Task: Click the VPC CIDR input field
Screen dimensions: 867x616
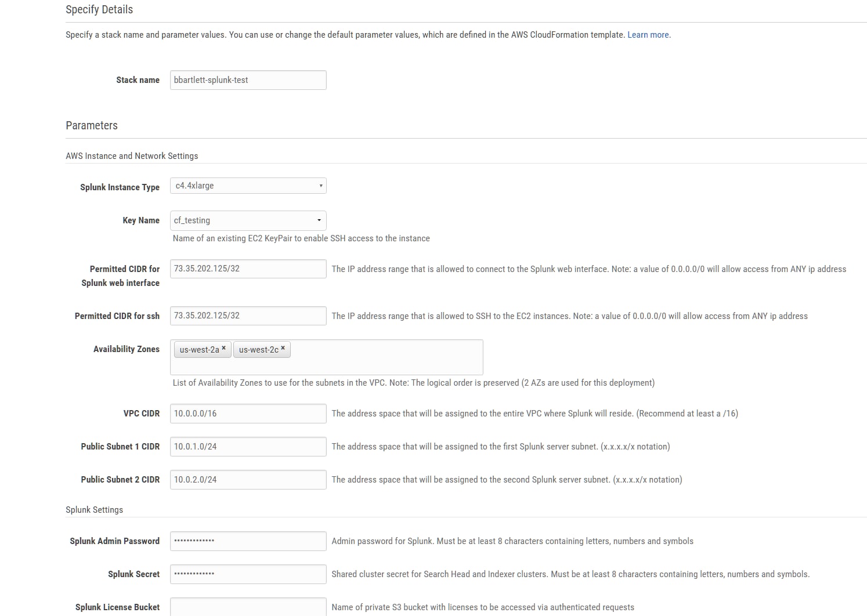Action: coord(248,414)
